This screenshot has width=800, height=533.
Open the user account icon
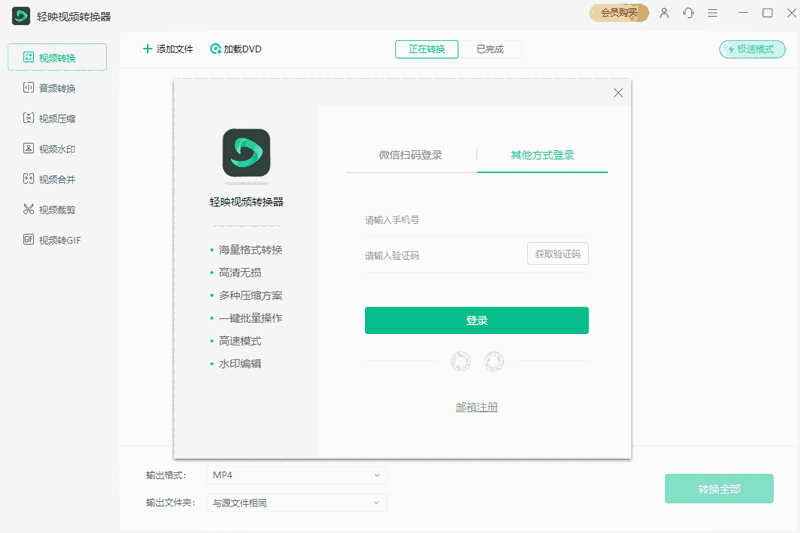[664, 13]
